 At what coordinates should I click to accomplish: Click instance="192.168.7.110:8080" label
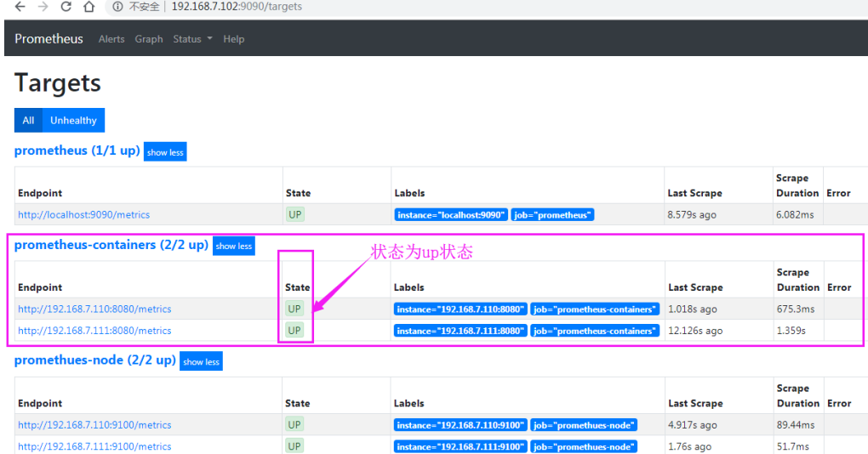coord(460,309)
